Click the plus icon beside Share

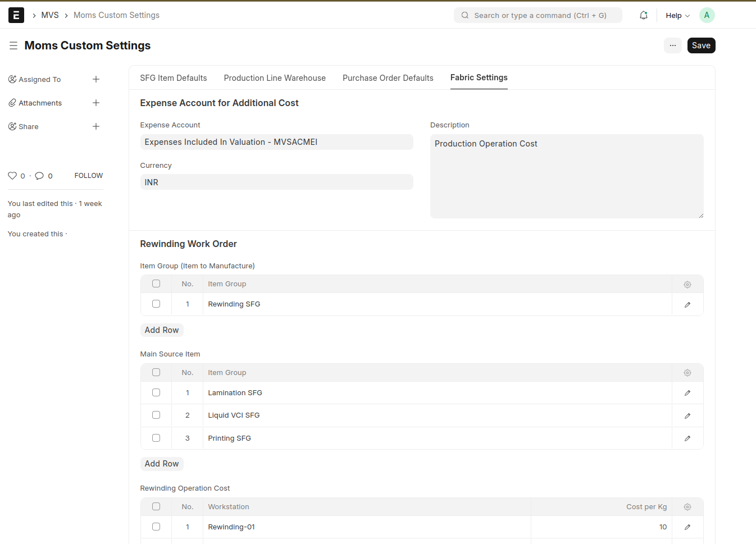point(96,126)
